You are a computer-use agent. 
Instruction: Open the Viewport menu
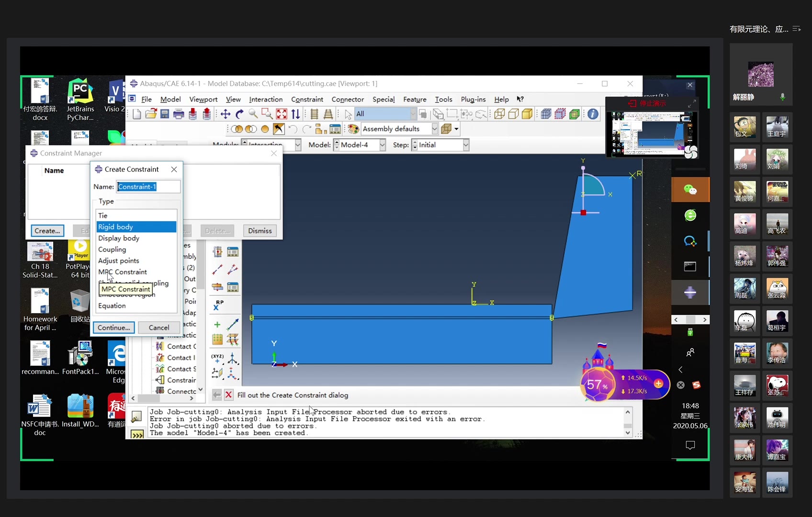pos(203,99)
